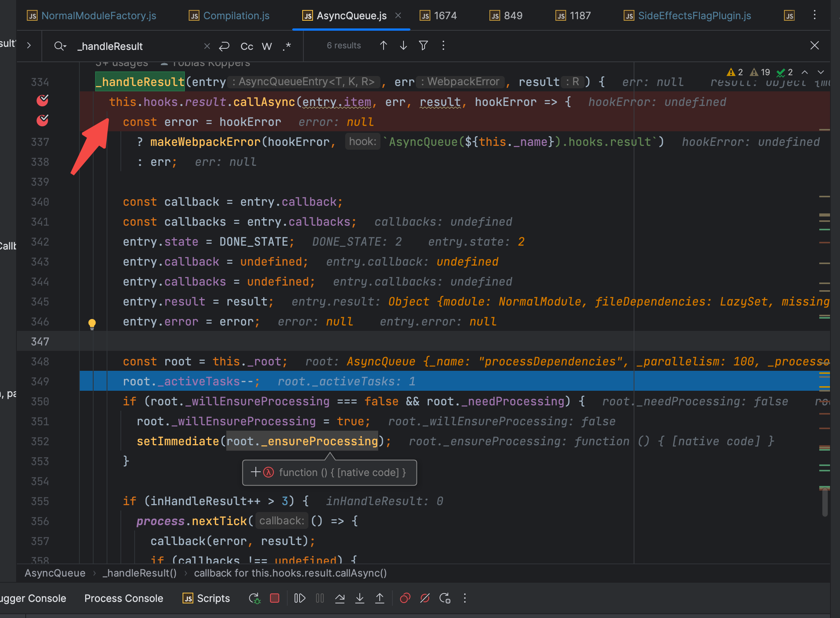The width and height of the screenshot is (840, 618).
Task: Resume program execution
Action: (300, 598)
